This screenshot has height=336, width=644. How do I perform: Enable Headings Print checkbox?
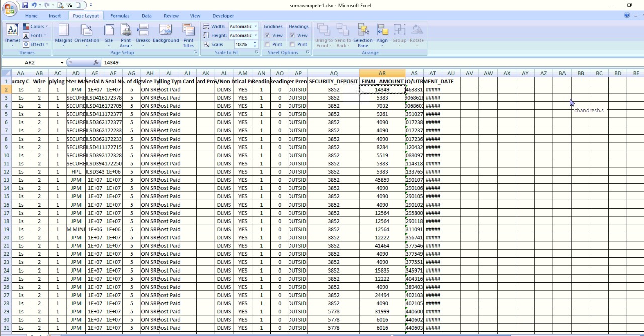point(292,45)
